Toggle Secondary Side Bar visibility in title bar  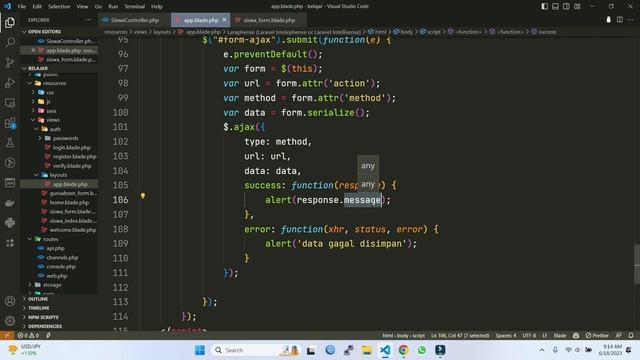(x=566, y=6)
